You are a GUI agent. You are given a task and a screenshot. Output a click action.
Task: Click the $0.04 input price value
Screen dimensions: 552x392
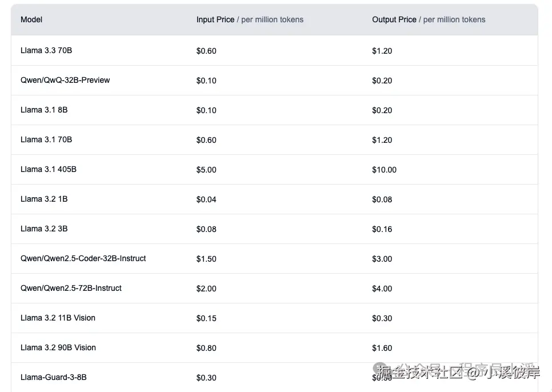[206, 199]
